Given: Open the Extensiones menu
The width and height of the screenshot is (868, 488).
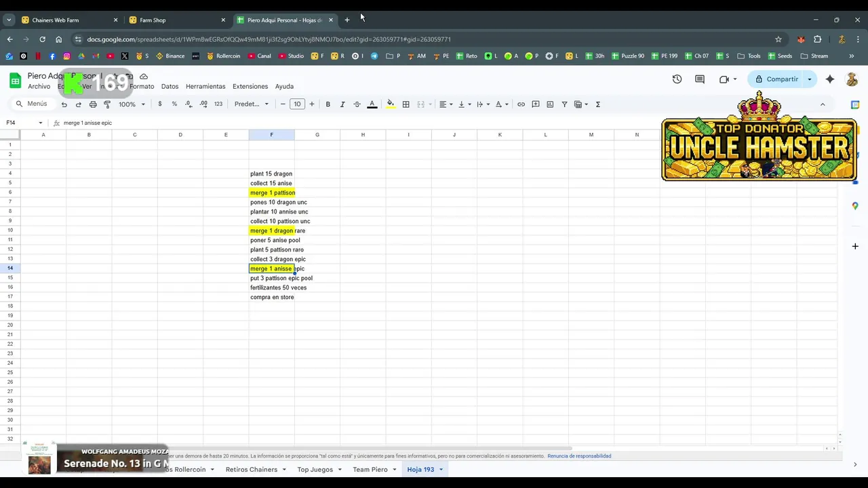Looking at the screenshot, I should tap(250, 87).
